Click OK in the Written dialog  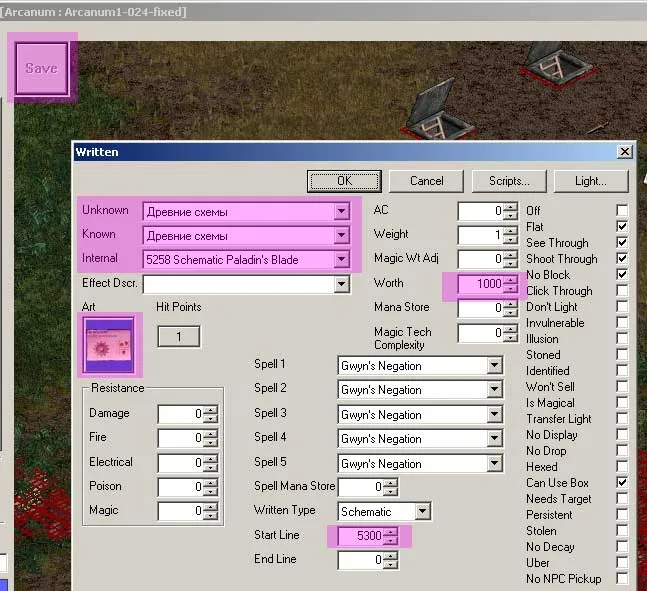[x=344, y=181]
